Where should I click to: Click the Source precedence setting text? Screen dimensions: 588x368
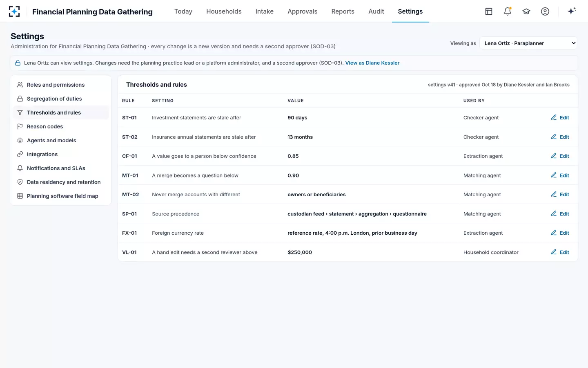(x=176, y=214)
